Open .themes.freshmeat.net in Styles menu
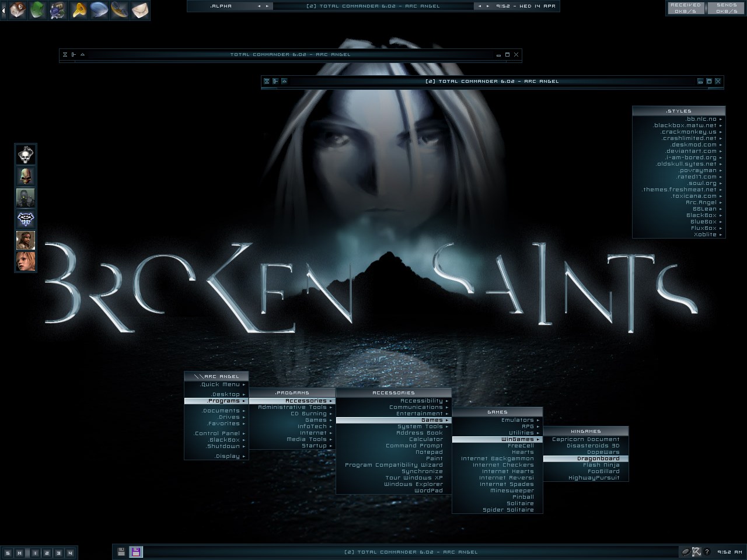This screenshot has width=747, height=560. (x=679, y=190)
